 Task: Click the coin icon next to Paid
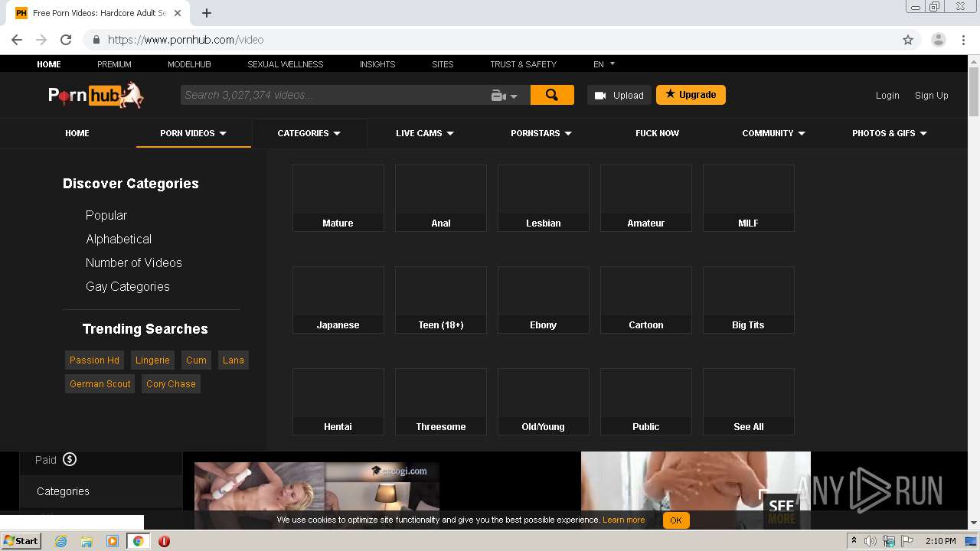(x=70, y=459)
